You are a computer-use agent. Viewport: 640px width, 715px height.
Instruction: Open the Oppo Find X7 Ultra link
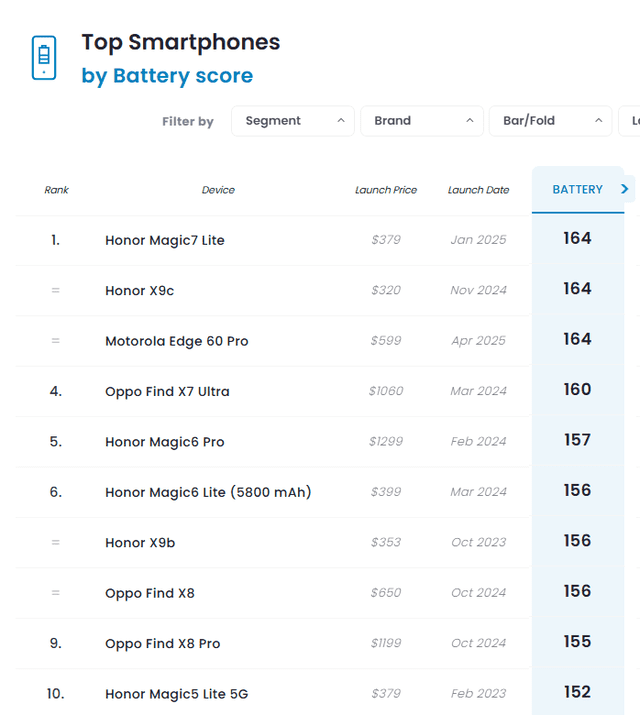coord(167,391)
